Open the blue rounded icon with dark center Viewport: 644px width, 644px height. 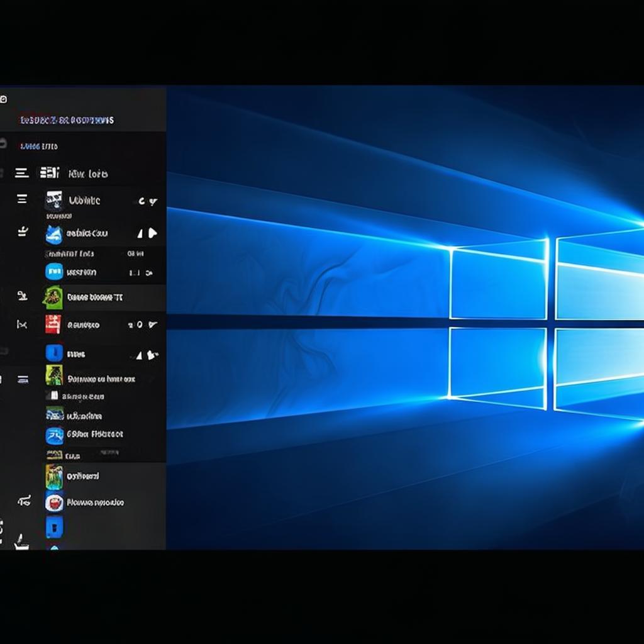(x=54, y=353)
